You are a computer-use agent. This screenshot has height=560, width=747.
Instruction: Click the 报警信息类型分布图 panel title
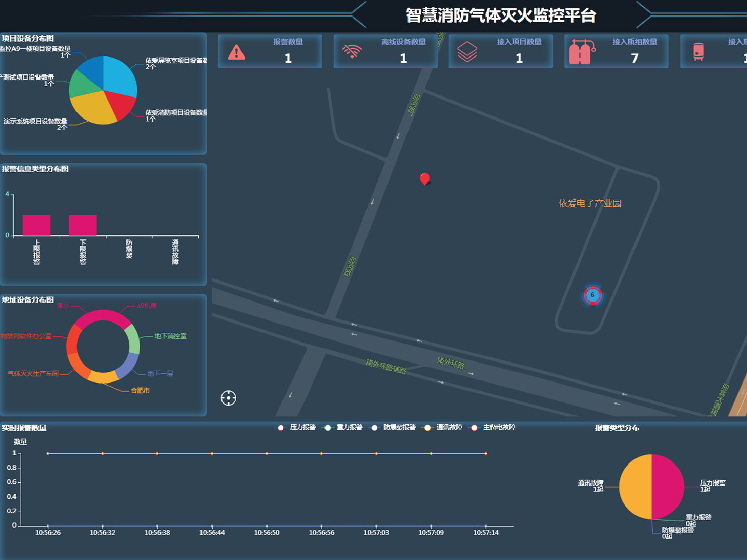tap(35, 169)
